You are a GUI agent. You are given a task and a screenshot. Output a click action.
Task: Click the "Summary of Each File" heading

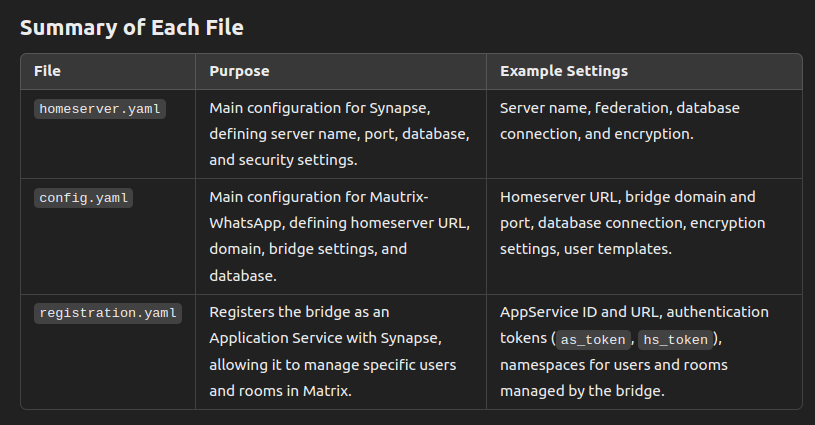[x=132, y=28]
